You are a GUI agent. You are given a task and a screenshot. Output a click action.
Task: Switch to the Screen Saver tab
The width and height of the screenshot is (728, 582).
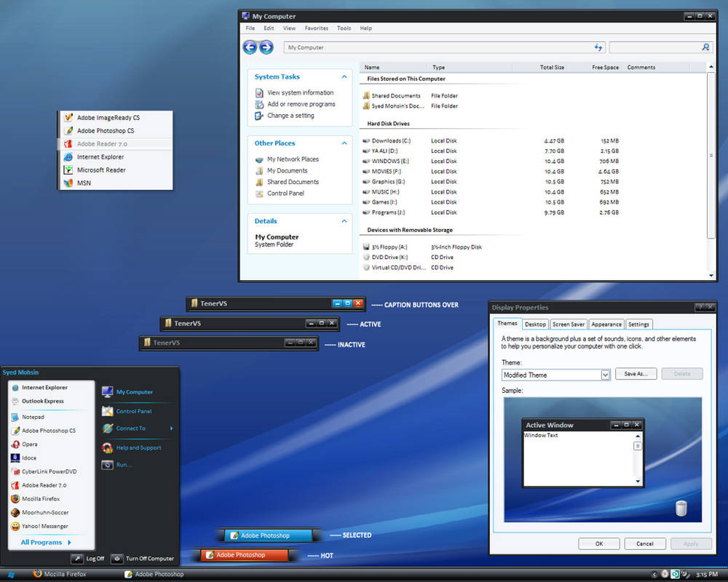[x=569, y=324]
